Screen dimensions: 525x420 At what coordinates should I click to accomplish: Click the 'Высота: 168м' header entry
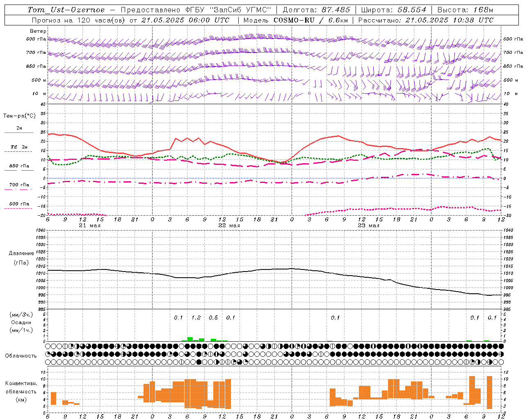pos(466,10)
